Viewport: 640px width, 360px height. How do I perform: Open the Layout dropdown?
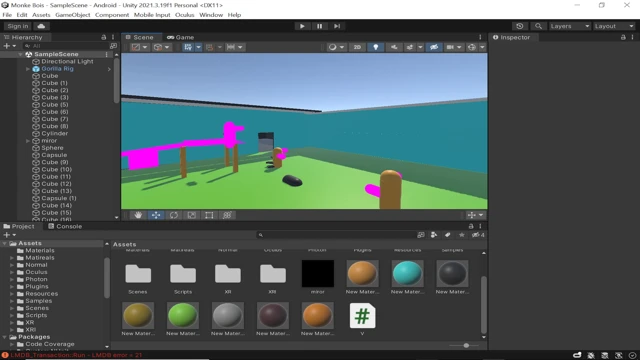pos(614,26)
